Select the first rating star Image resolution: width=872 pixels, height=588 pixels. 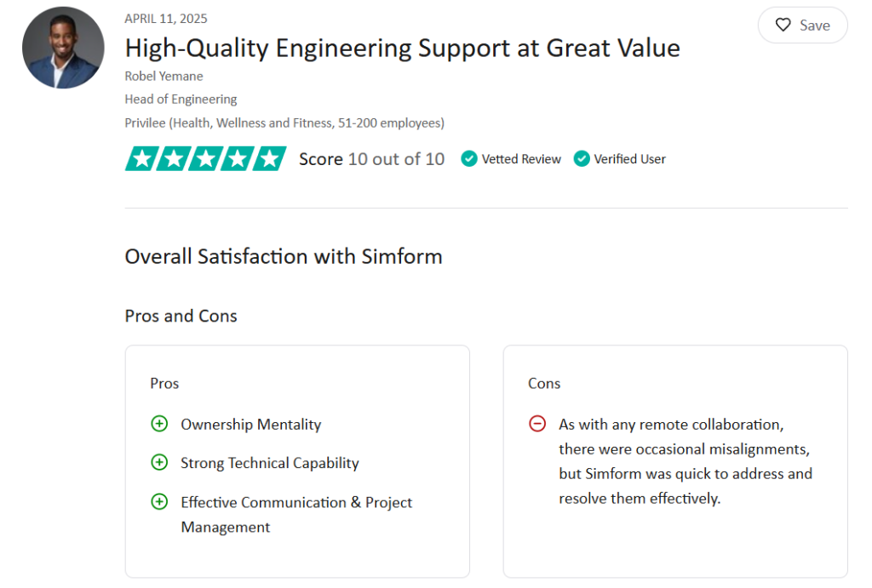tap(142, 158)
